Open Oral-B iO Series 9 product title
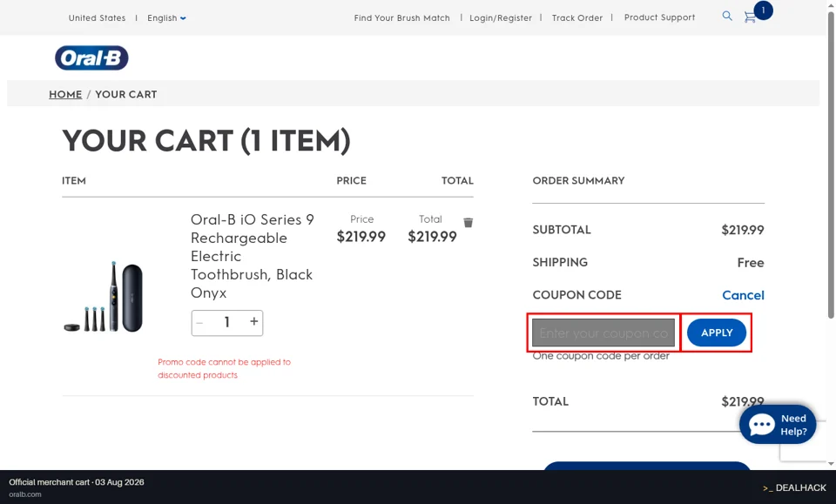 coord(253,256)
